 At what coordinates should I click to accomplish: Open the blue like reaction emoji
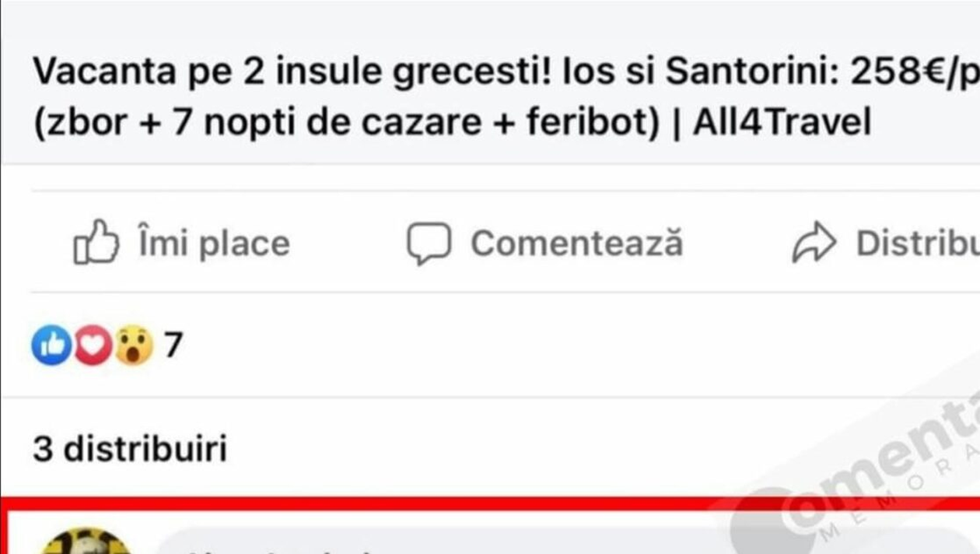pyautogui.click(x=51, y=345)
